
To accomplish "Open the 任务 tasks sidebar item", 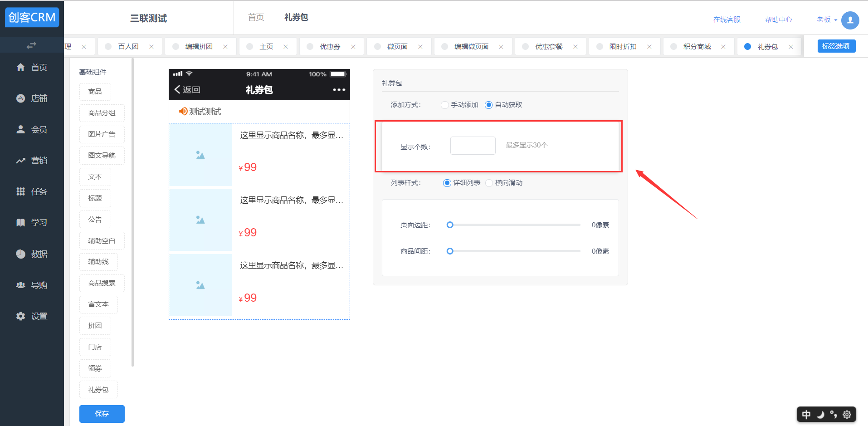I will [32, 192].
